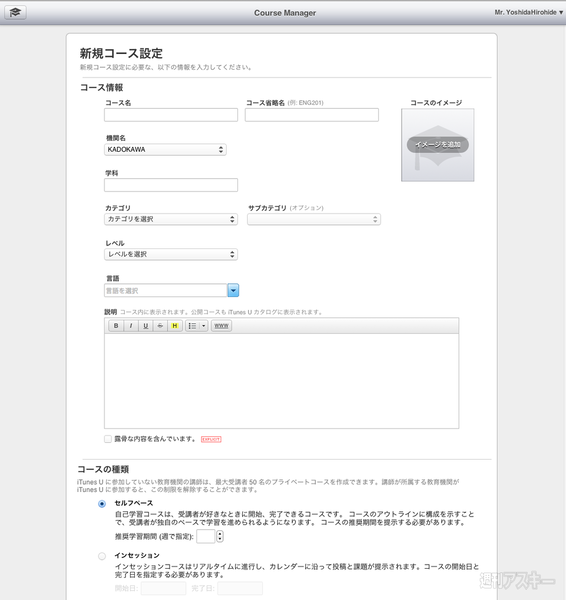The image size is (566, 600).
Task: Click the イメージを追加 button
Action: click(437, 145)
